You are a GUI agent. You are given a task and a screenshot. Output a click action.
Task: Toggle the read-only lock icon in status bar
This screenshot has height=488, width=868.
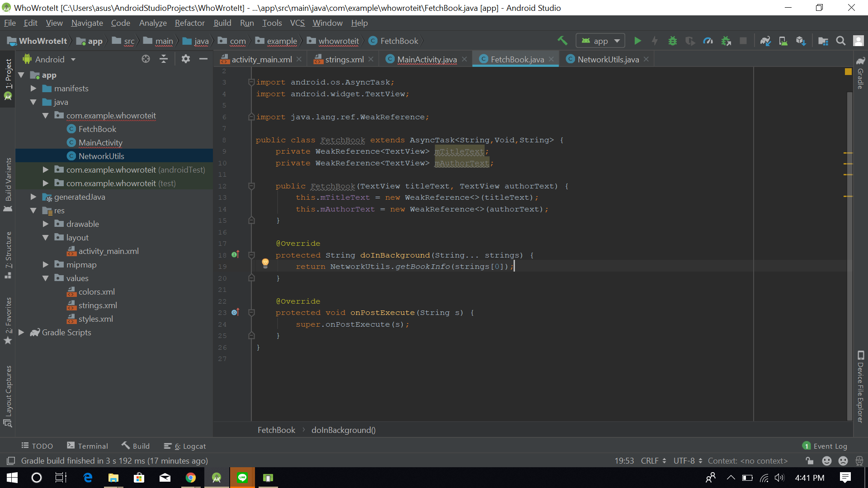click(810, 461)
